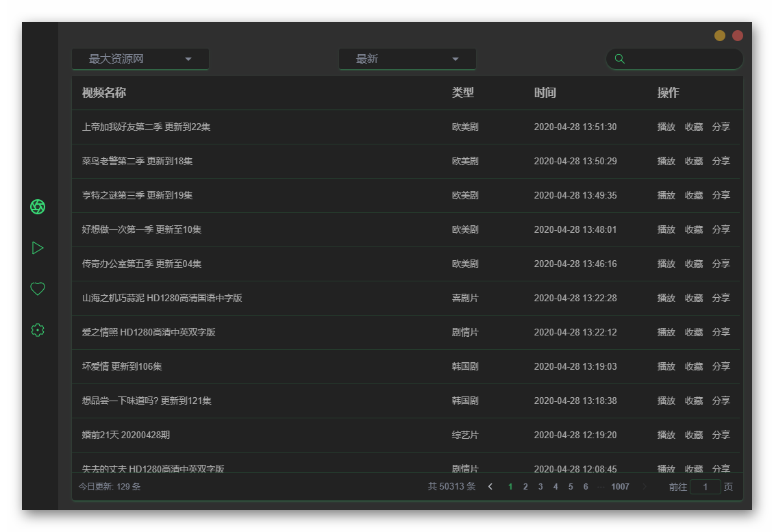
Task: Play 坏爱情 更新到106集 via 播放
Action: click(666, 366)
